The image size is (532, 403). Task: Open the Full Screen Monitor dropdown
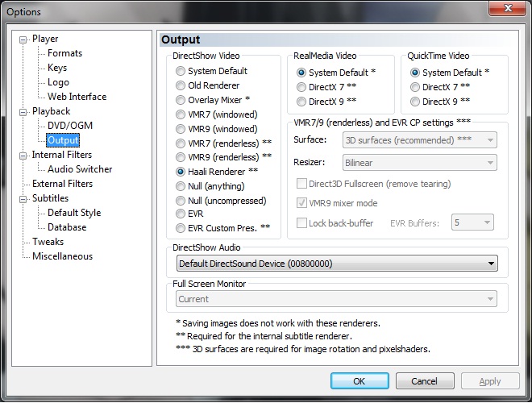[x=336, y=299]
